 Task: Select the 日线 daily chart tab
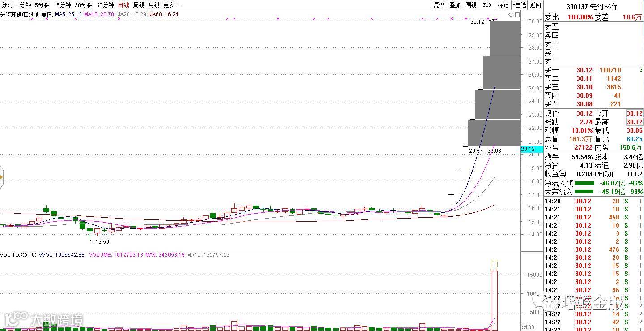pyautogui.click(x=124, y=5)
